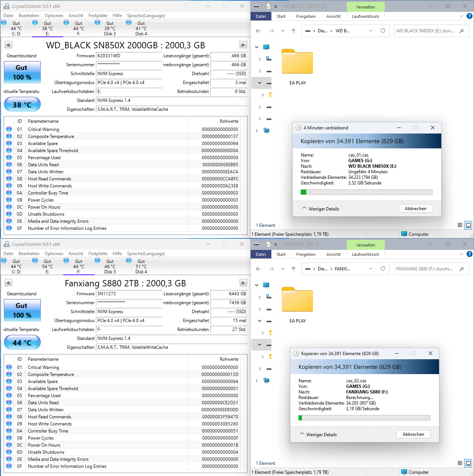Open the Freigeben ribbon tab in the WD BLACK Explorer

pos(306,16)
